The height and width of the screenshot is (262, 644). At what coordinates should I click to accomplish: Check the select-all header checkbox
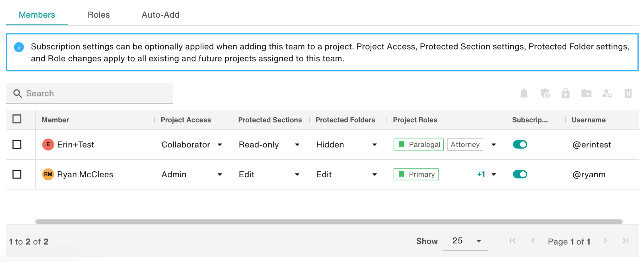17,119
